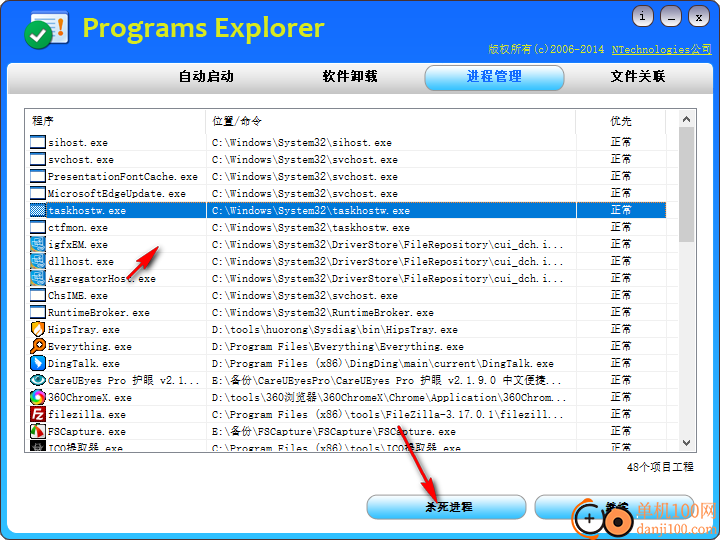Click the scrollbar up arrow
This screenshot has width=720, height=540.
[x=686, y=119]
